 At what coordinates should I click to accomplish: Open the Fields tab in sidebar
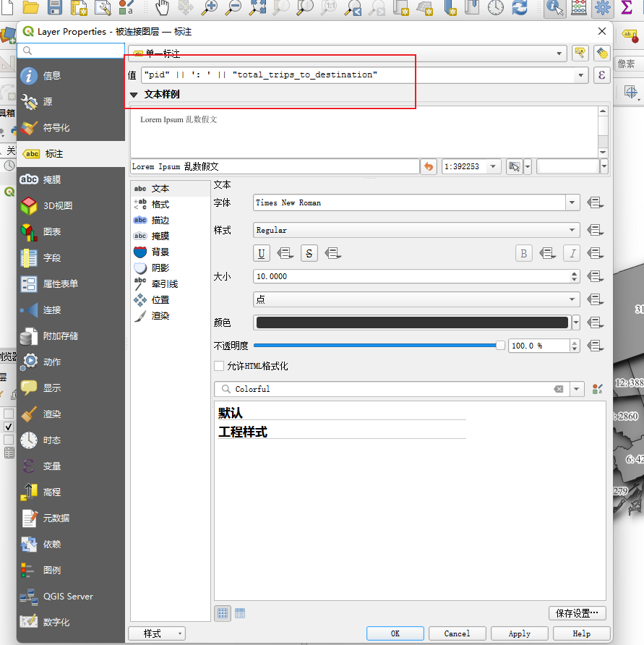(71, 257)
